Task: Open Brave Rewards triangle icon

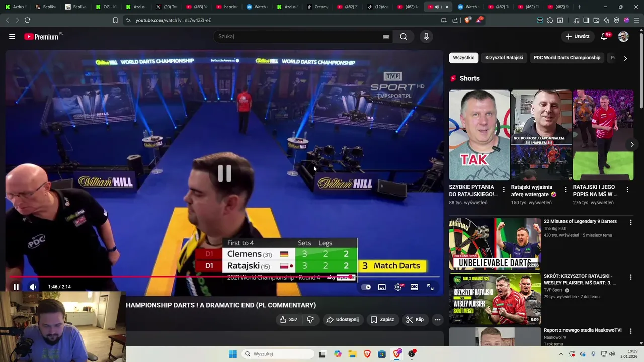Action: pyautogui.click(x=479, y=20)
